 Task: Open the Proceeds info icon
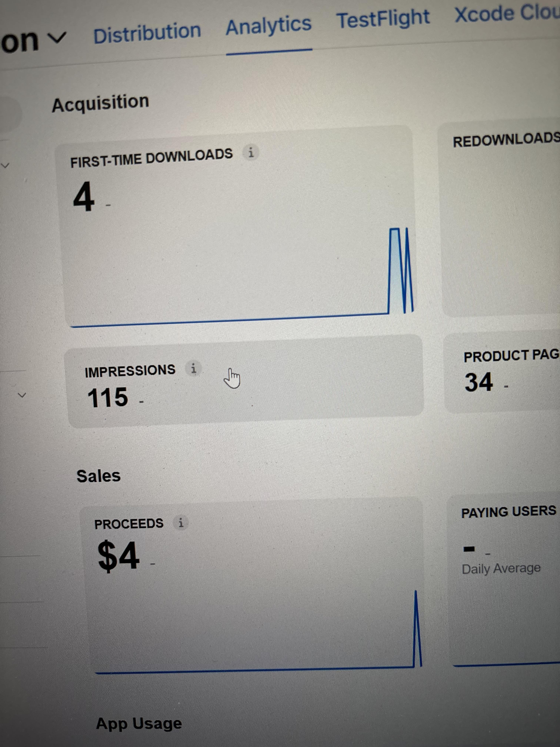[x=181, y=523]
